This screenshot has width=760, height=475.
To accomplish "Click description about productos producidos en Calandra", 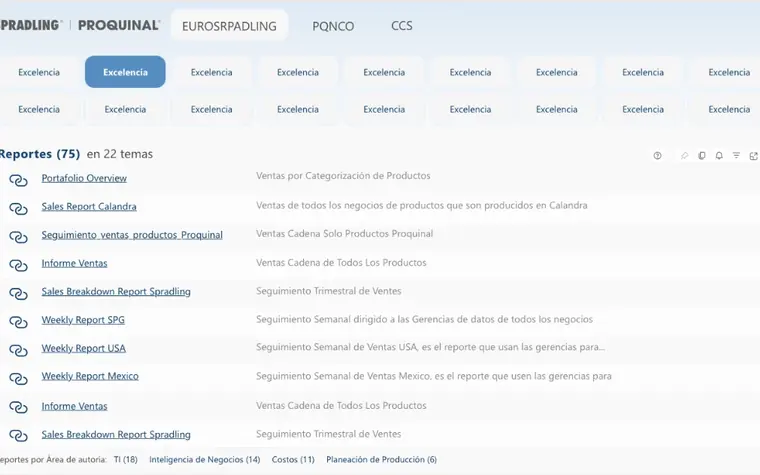I will click(x=422, y=205).
